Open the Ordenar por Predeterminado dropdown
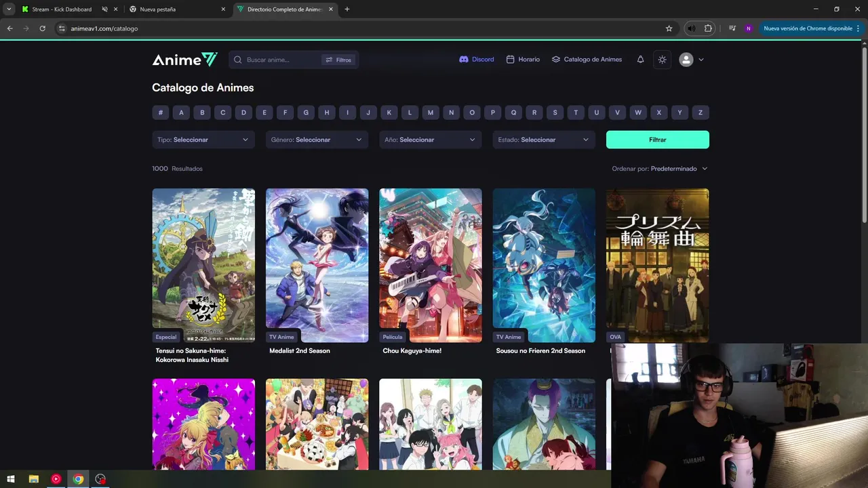This screenshot has width=868, height=488. pyautogui.click(x=660, y=169)
